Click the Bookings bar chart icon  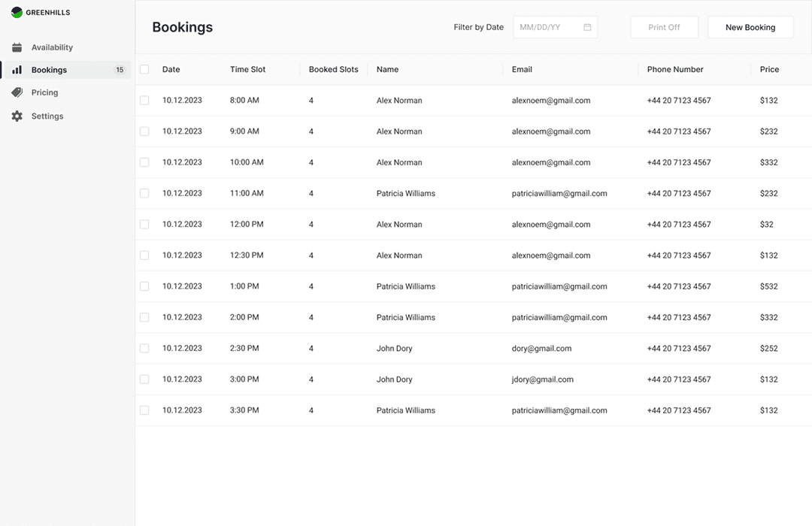tap(17, 70)
